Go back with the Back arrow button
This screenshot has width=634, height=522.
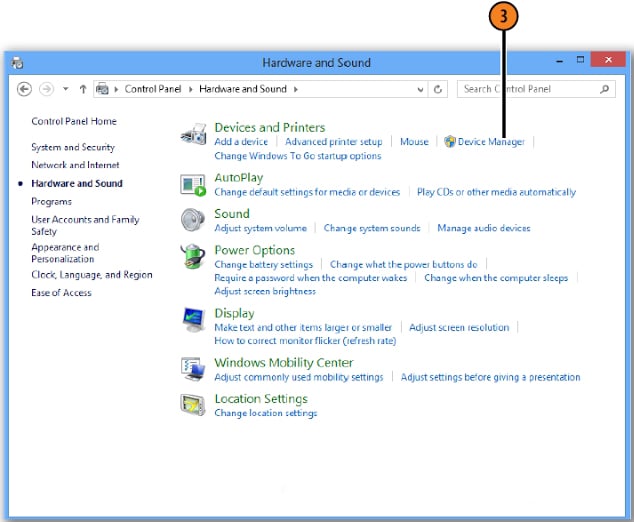click(x=24, y=89)
